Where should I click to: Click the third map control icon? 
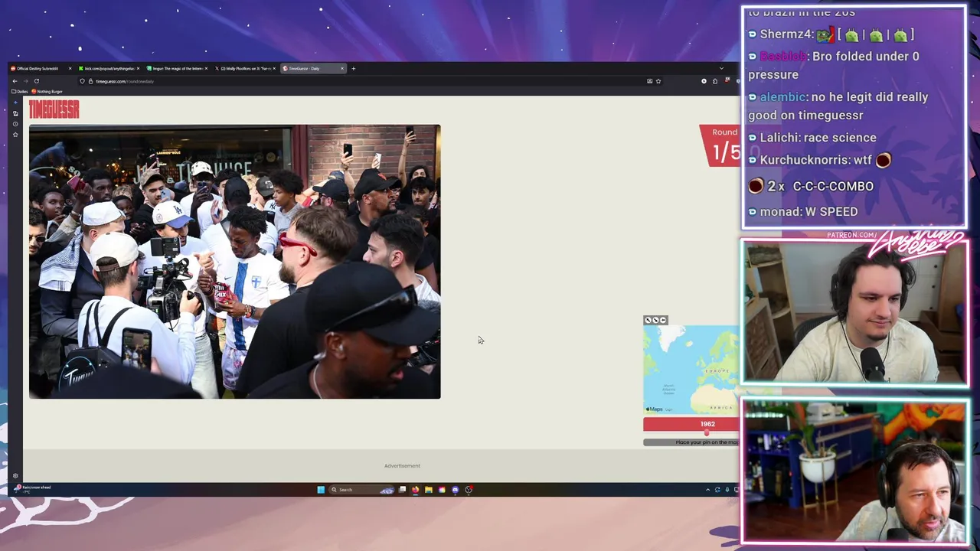pos(663,320)
